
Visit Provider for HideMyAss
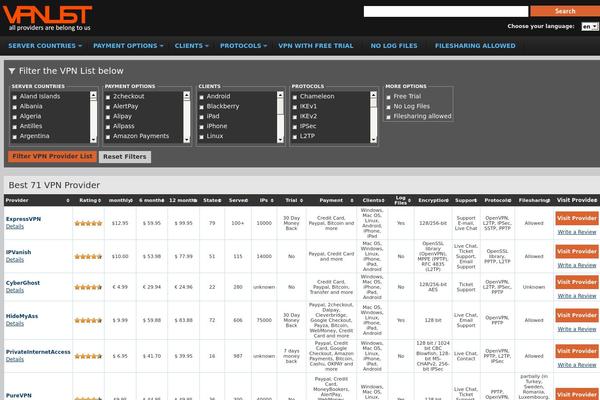click(577, 315)
